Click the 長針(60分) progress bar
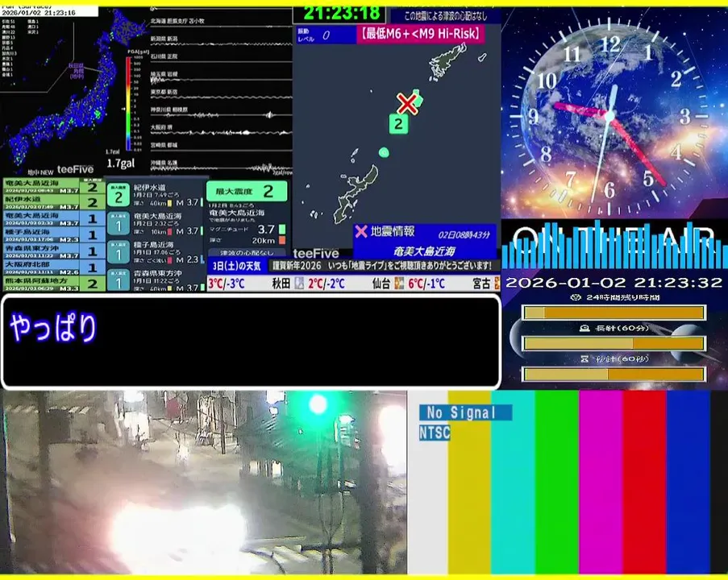728x580 pixels. point(614,343)
